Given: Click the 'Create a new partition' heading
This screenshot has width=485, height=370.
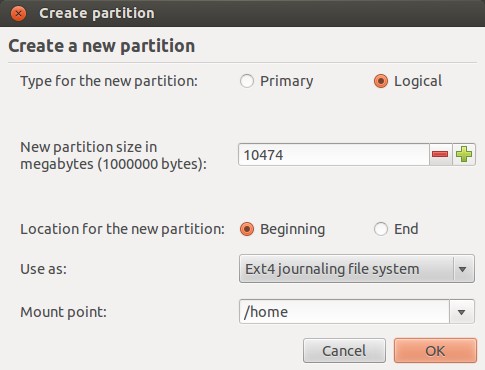Looking at the screenshot, I should tap(102, 46).
